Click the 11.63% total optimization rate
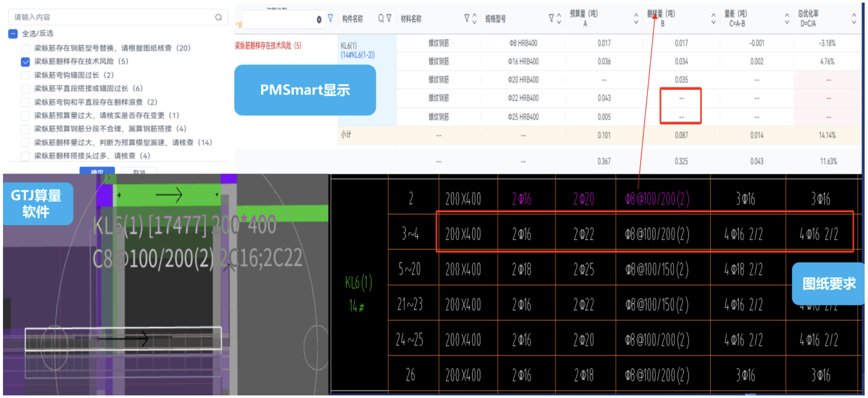This screenshot has width=868, height=398. (x=828, y=162)
